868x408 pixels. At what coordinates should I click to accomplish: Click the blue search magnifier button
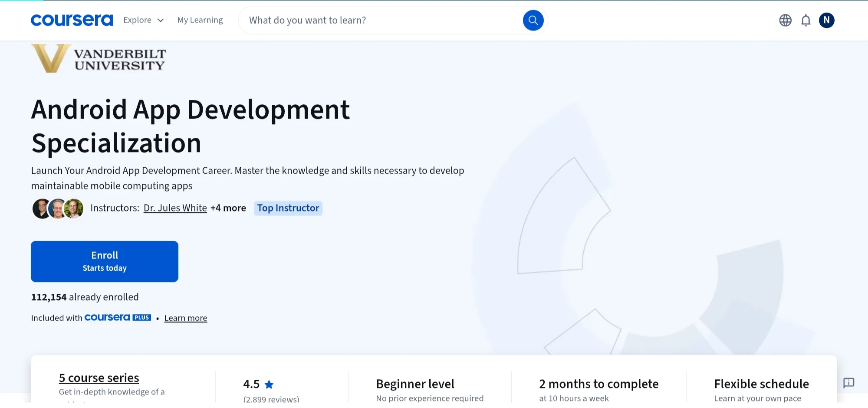coord(533,20)
